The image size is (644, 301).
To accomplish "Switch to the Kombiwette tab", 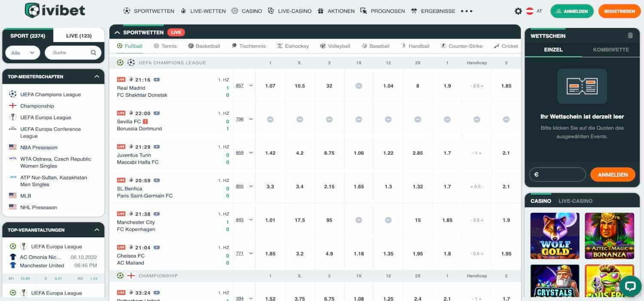I will tap(611, 49).
